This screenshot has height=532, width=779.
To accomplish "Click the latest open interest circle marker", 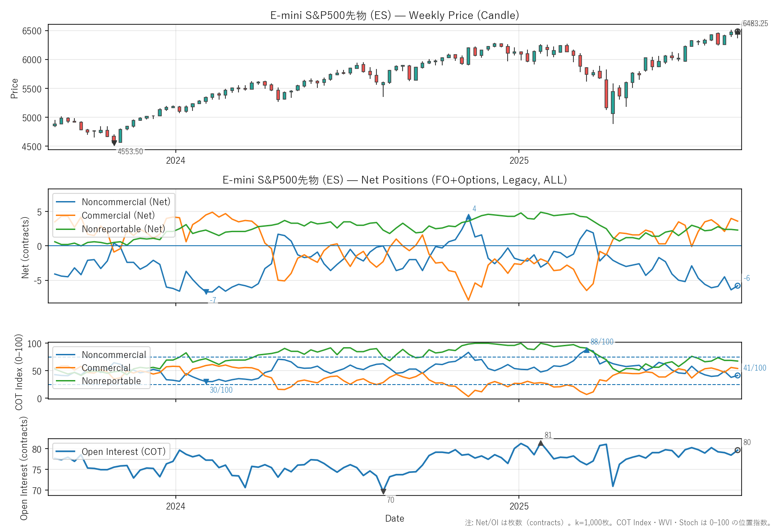I will click(738, 450).
